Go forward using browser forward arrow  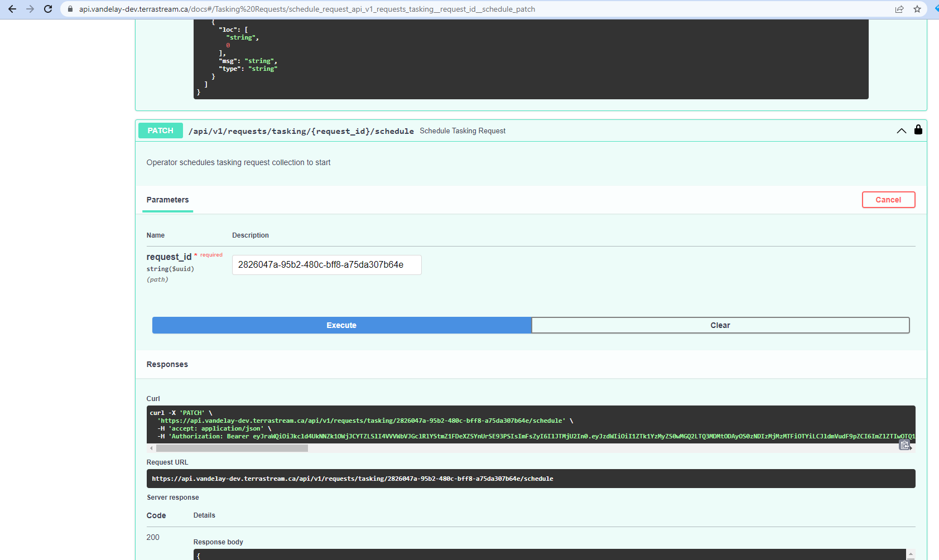[30, 9]
